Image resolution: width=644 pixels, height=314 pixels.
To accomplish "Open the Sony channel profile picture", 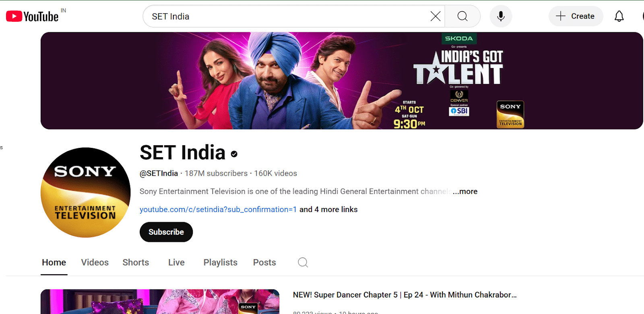I will tap(86, 192).
